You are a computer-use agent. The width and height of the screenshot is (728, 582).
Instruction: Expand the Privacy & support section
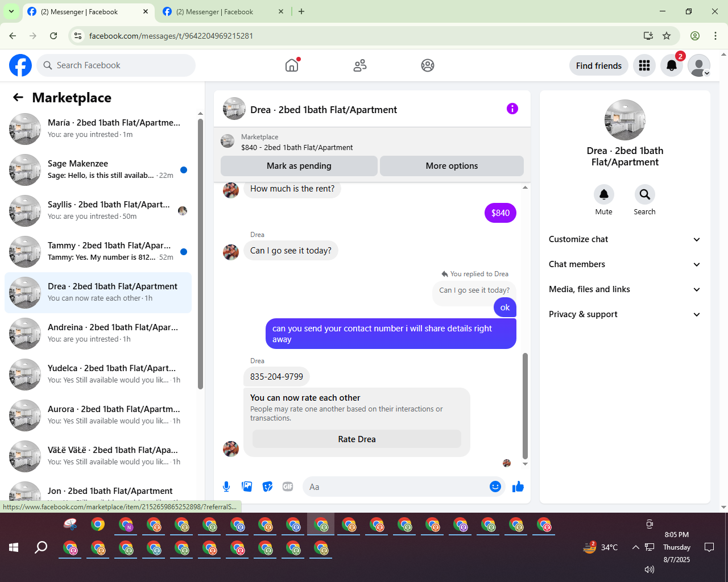[625, 314]
